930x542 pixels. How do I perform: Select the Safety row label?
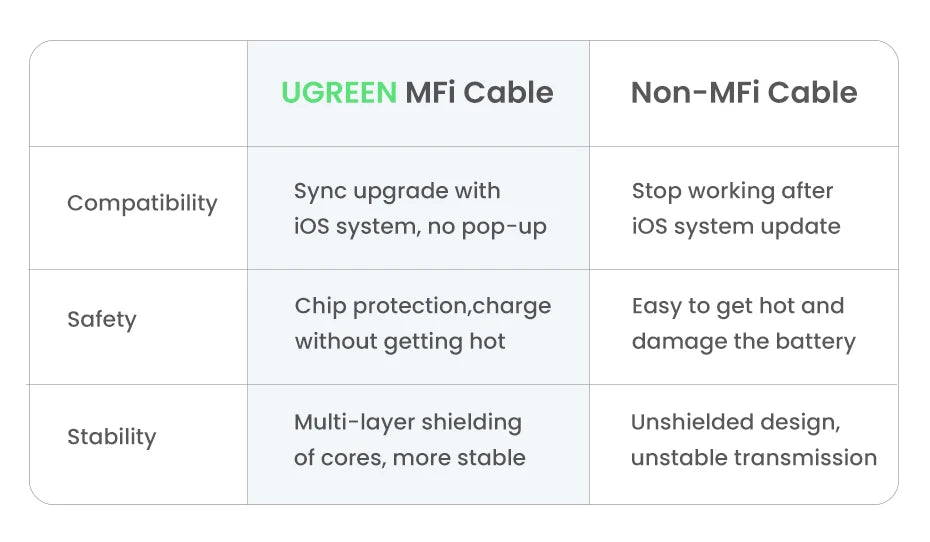click(102, 320)
